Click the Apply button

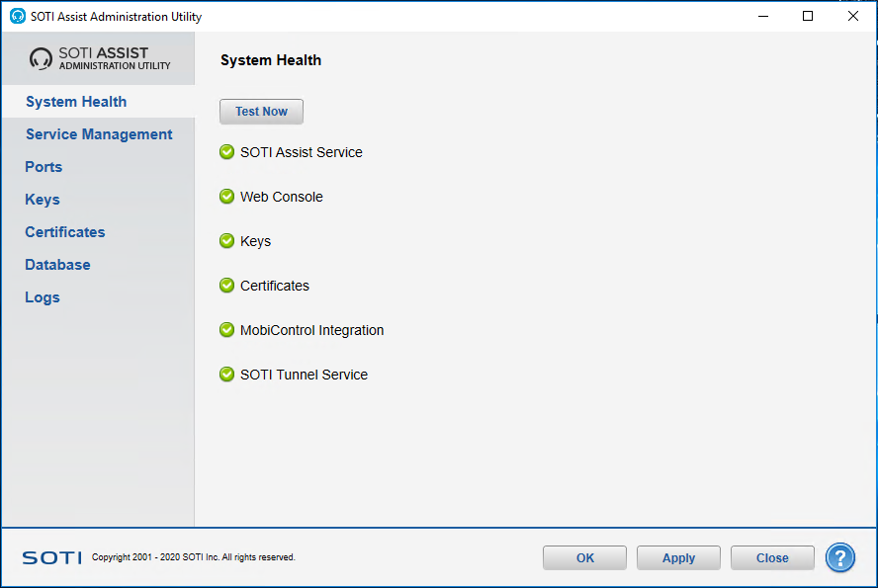678,557
